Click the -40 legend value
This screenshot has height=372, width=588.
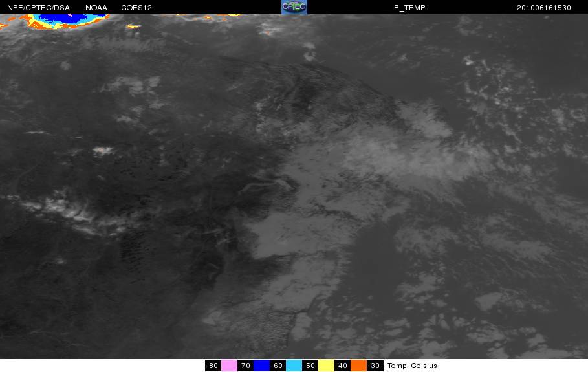342,366
